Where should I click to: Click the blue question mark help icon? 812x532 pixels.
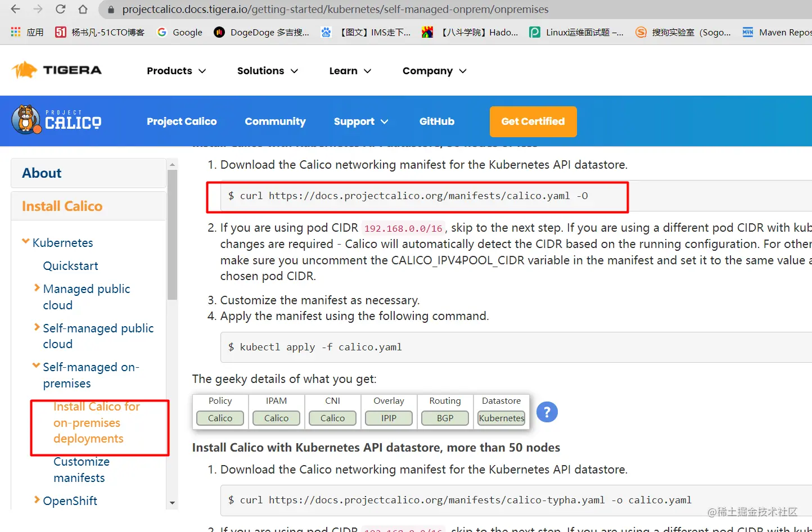[547, 412]
